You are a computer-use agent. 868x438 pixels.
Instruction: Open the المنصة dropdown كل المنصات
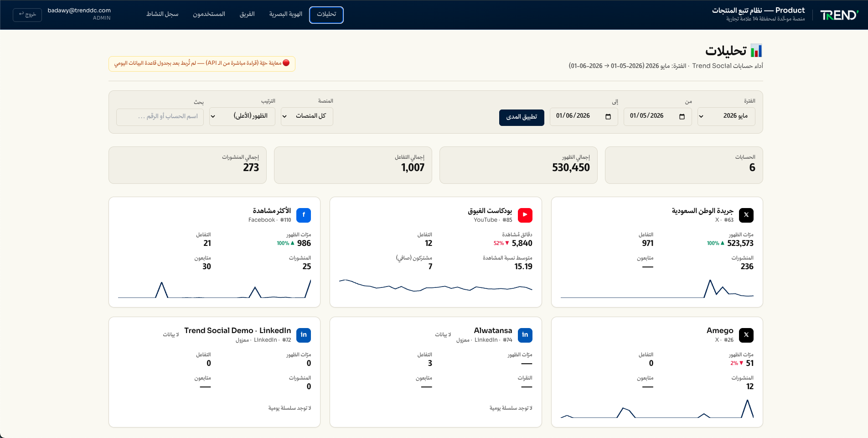[x=307, y=116]
